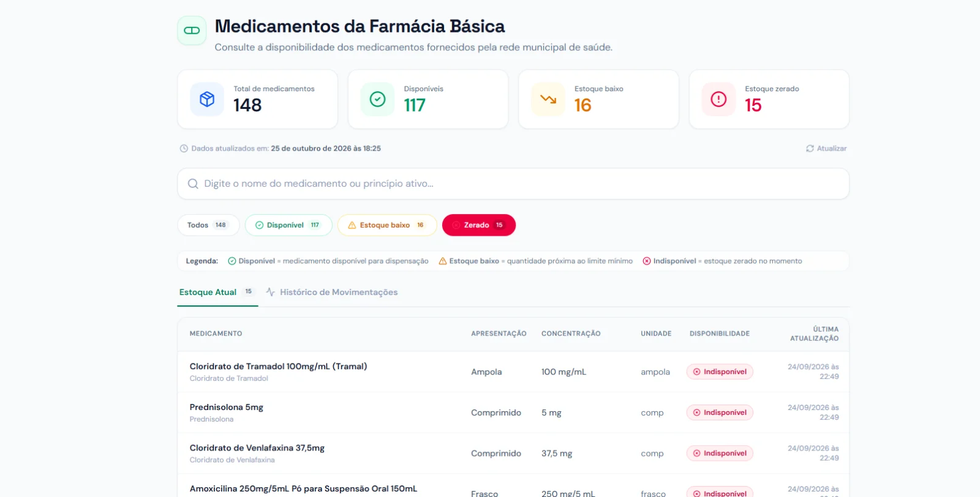980x497 pixels.
Task: Open the Disponíveis 117 card
Action: (428, 99)
